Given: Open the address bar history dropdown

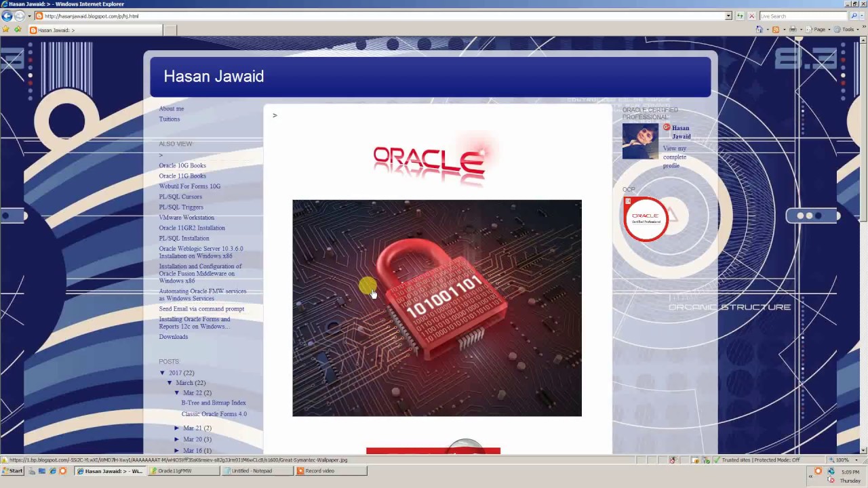Looking at the screenshot, I should click(728, 16).
